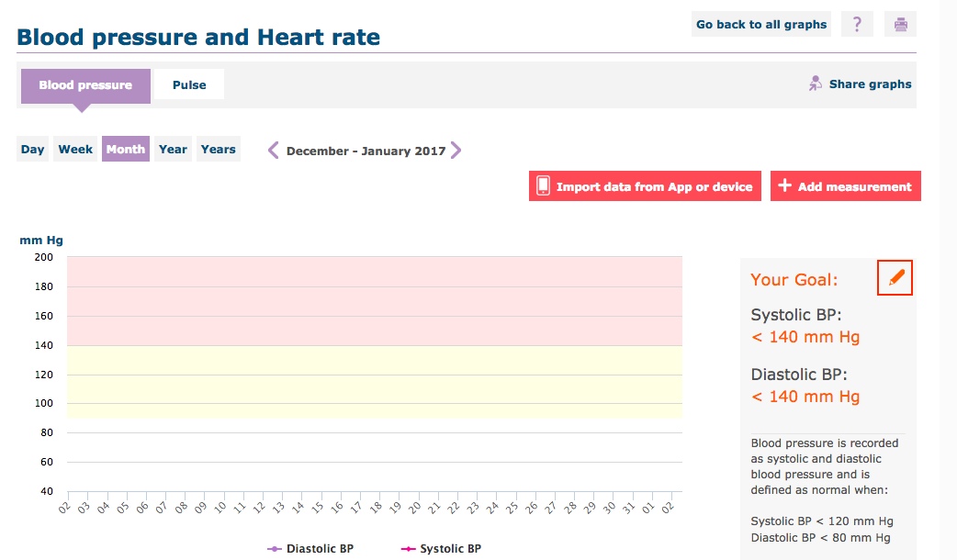
Task: Toggle Systolic BP legend series
Action: click(441, 548)
